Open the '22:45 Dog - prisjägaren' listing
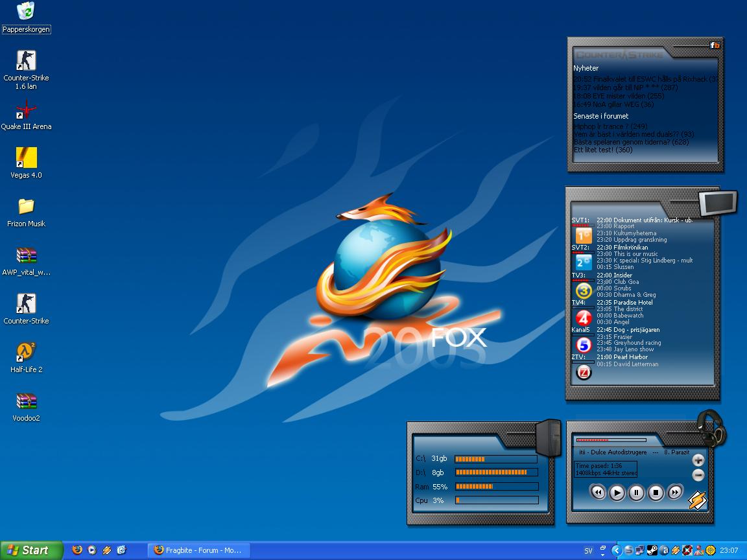Image resolution: width=747 pixels, height=560 pixels. tap(628, 329)
